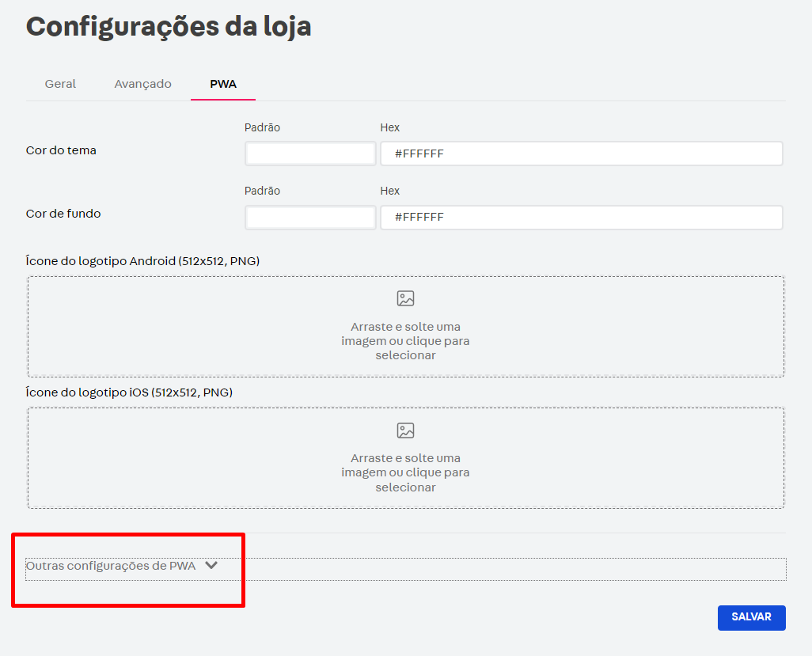Switch to the Avançado tab

(142, 83)
